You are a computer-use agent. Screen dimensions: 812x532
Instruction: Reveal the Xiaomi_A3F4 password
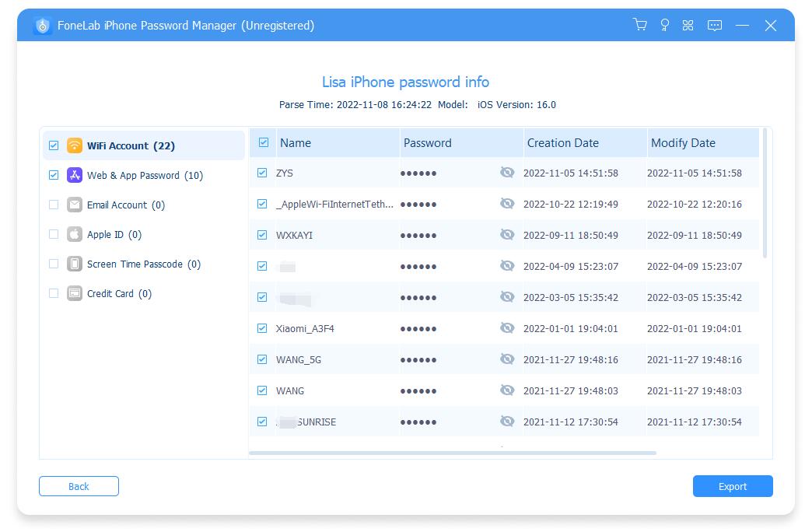[x=507, y=328]
